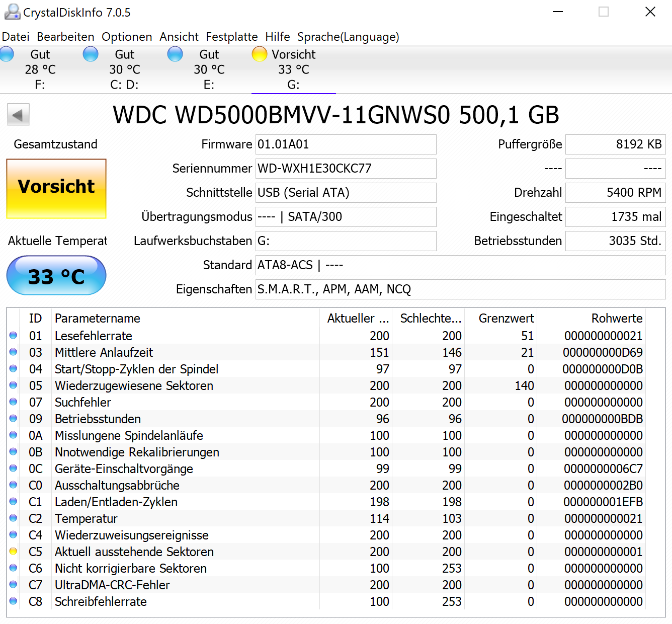Image resolution: width=672 pixels, height=624 pixels.
Task: Open the Datei menu
Action: tap(16, 37)
